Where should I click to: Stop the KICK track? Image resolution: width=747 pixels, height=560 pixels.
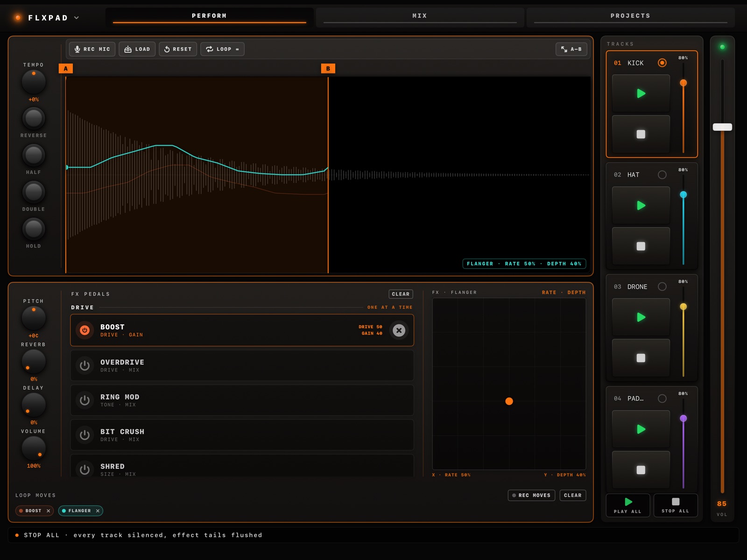pos(641,134)
